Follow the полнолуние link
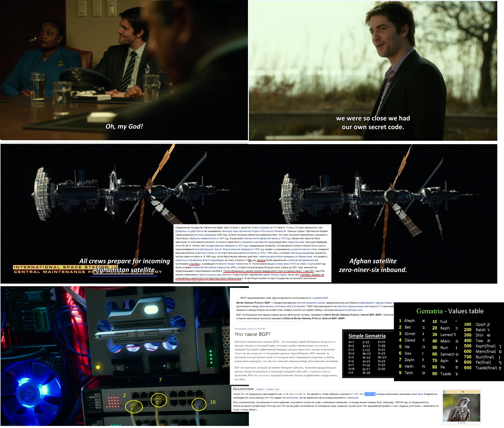 (x=292, y=398)
